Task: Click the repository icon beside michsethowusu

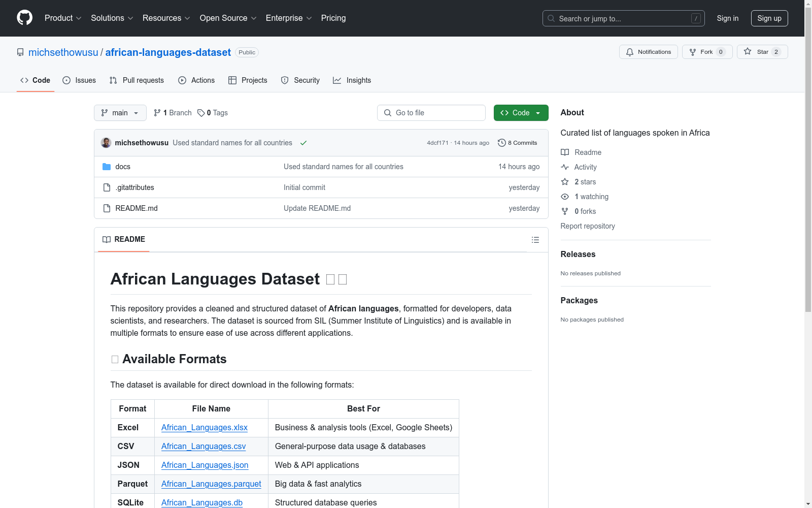Action: pyautogui.click(x=20, y=52)
